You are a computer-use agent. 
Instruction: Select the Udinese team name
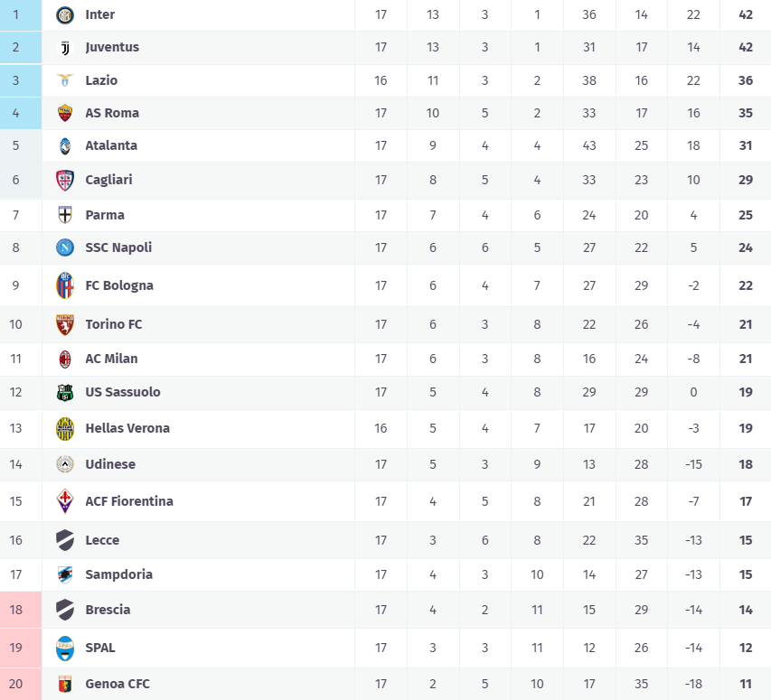point(110,464)
